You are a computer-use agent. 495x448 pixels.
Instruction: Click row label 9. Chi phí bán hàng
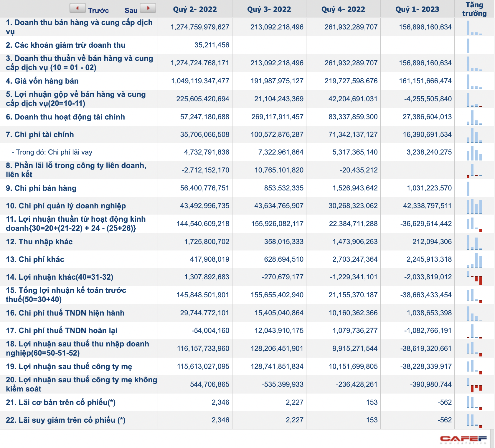41,188
